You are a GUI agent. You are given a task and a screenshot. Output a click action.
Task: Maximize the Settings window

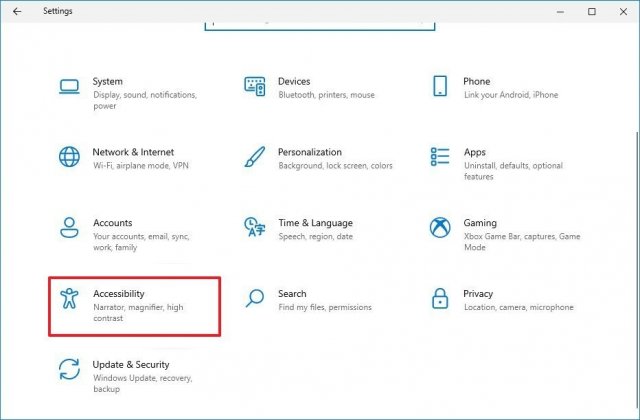[592, 11]
